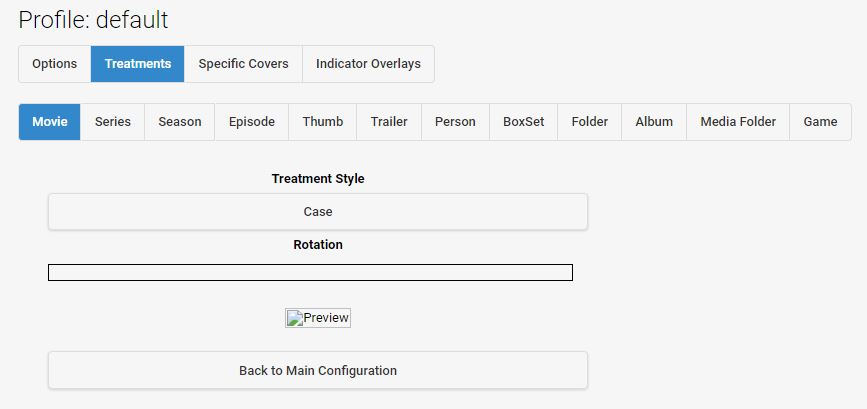Screen dimensions: 867x409
Task: Switch to the Series tab
Action: pyautogui.click(x=113, y=122)
